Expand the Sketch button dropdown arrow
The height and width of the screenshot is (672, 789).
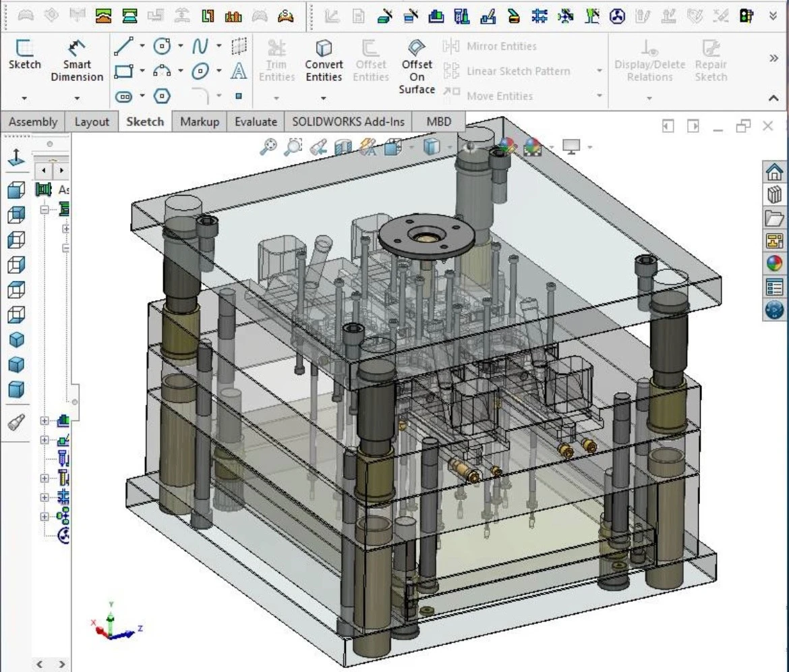tap(24, 99)
